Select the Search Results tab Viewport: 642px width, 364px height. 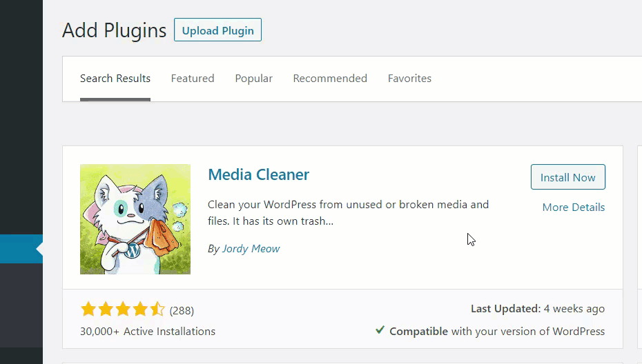(x=115, y=78)
